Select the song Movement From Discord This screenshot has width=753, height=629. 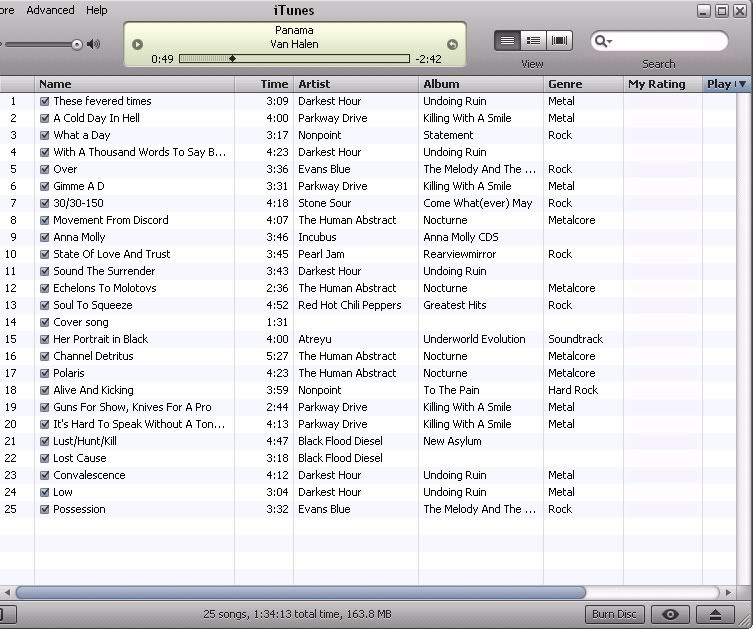pyautogui.click(x=111, y=220)
